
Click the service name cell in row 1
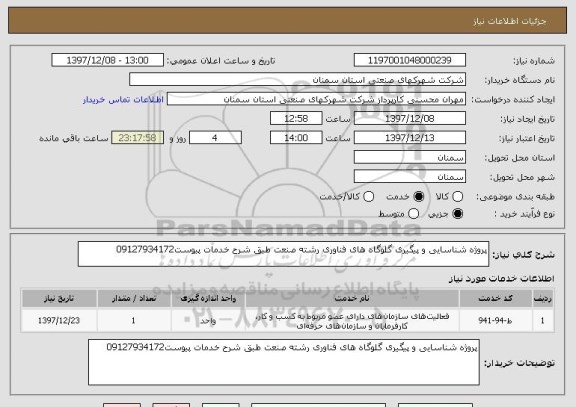coord(352,321)
